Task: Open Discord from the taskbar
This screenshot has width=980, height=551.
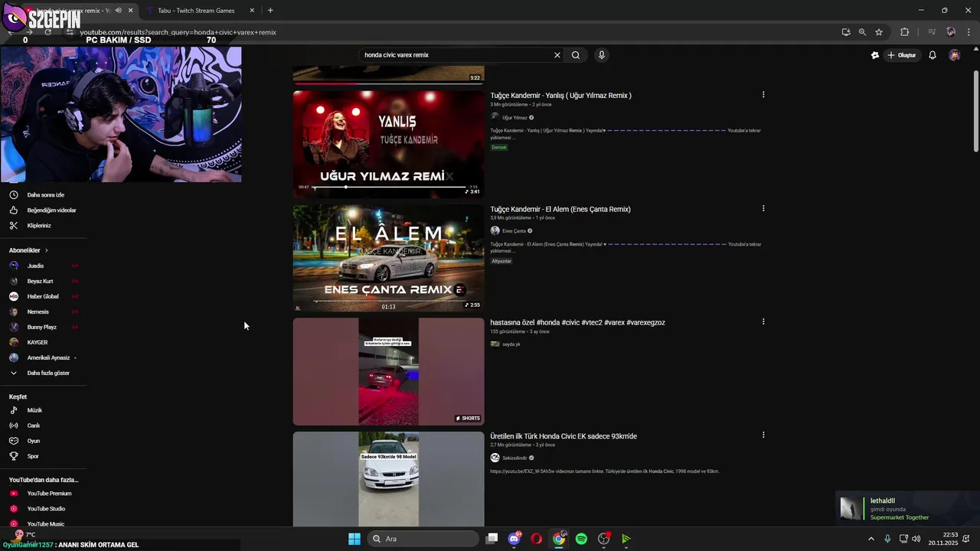Action: [514, 539]
